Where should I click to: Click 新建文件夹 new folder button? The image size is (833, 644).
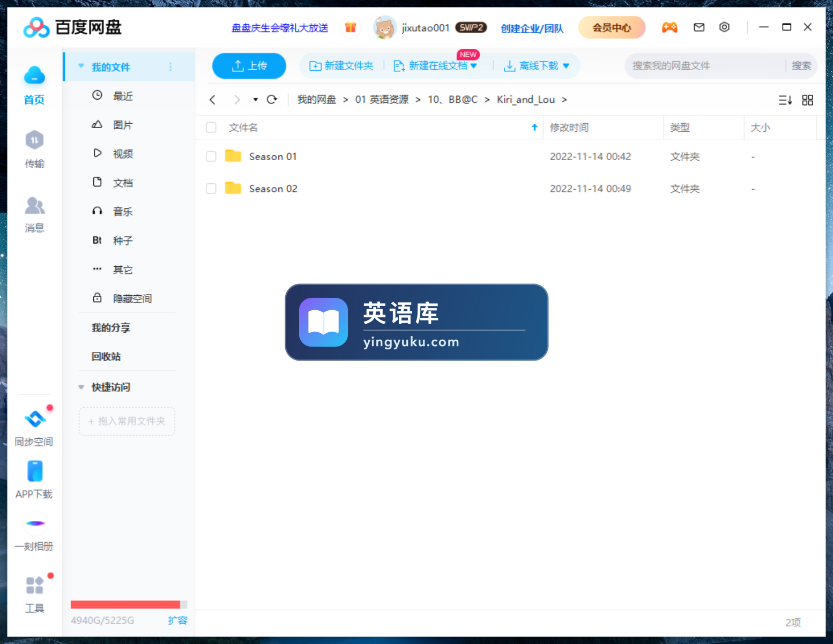pos(341,66)
